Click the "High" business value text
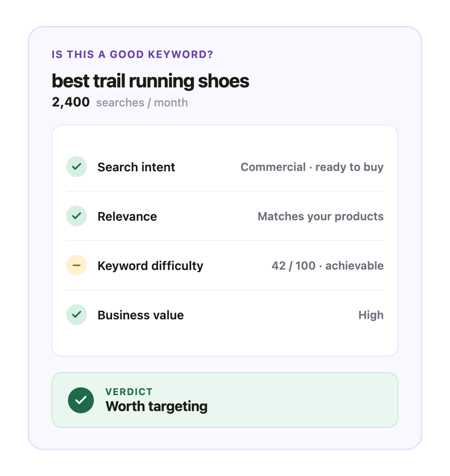Viewport: 450px width, 476px height. pos(371,315)
